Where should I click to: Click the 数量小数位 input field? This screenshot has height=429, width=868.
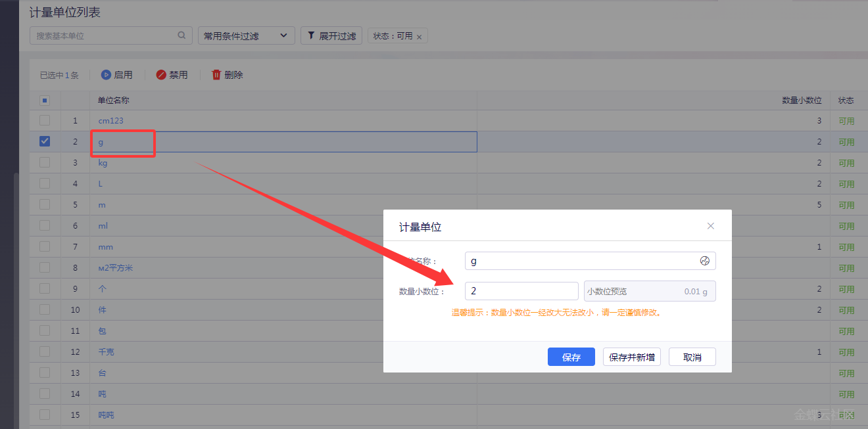click(x=521, y=291)
